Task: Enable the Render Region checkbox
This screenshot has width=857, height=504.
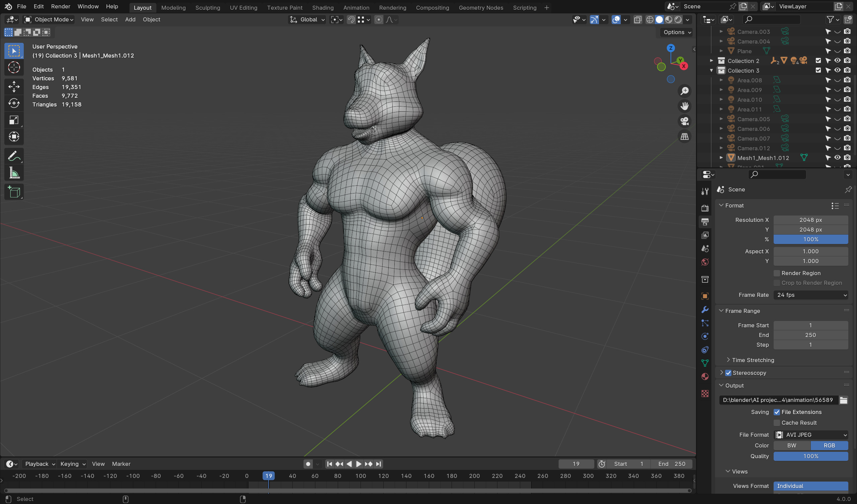Action: click(x=777, y=273)
